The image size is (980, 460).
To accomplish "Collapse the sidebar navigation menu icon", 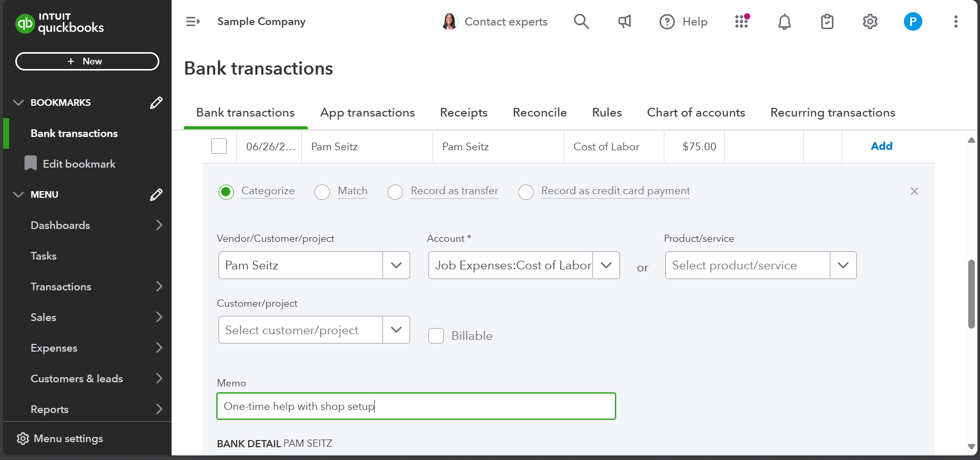I will [x=193, y=21].
